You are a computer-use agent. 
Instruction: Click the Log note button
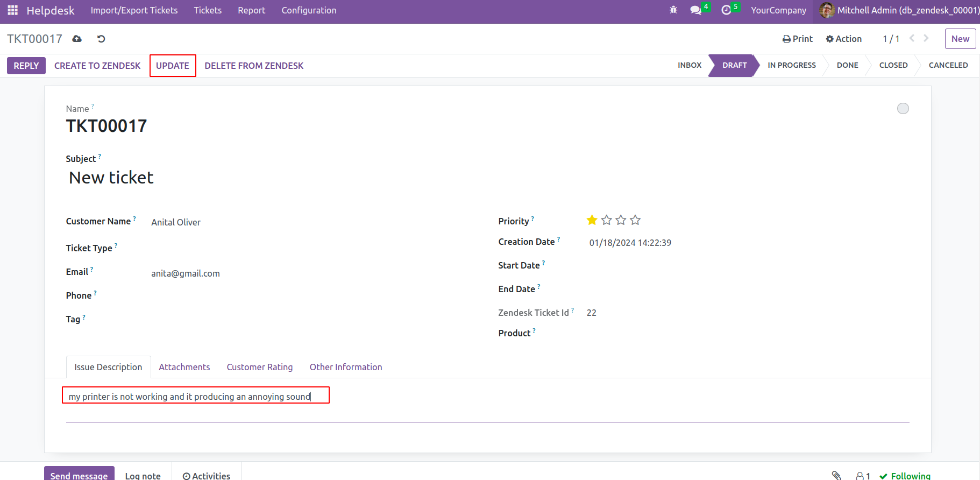[143, 475]
